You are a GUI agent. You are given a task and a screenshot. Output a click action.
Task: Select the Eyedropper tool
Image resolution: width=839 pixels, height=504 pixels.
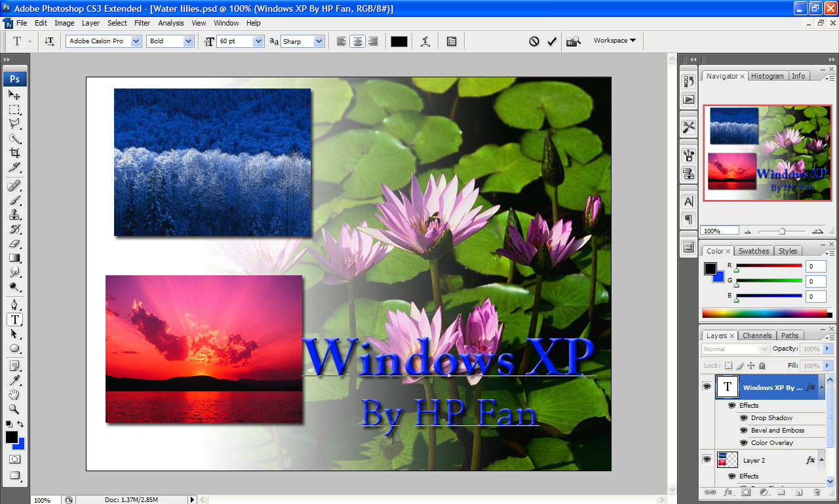point(14,380)
